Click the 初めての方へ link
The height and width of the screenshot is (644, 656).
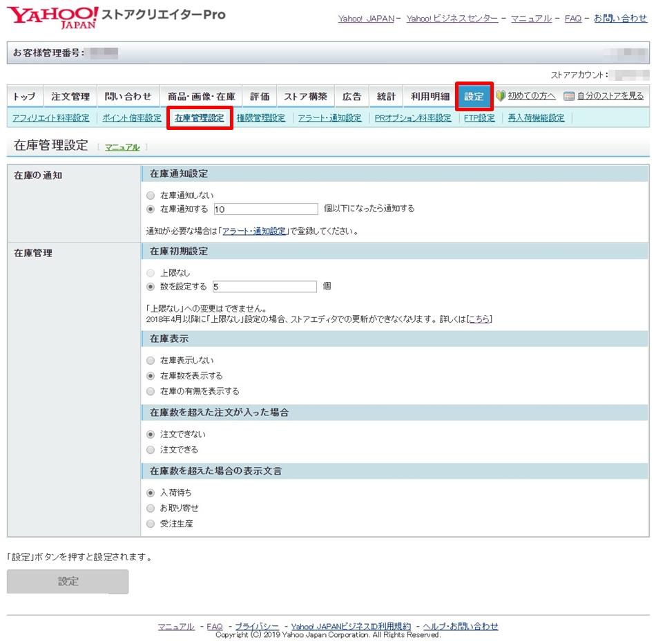(x=532, y=96)
